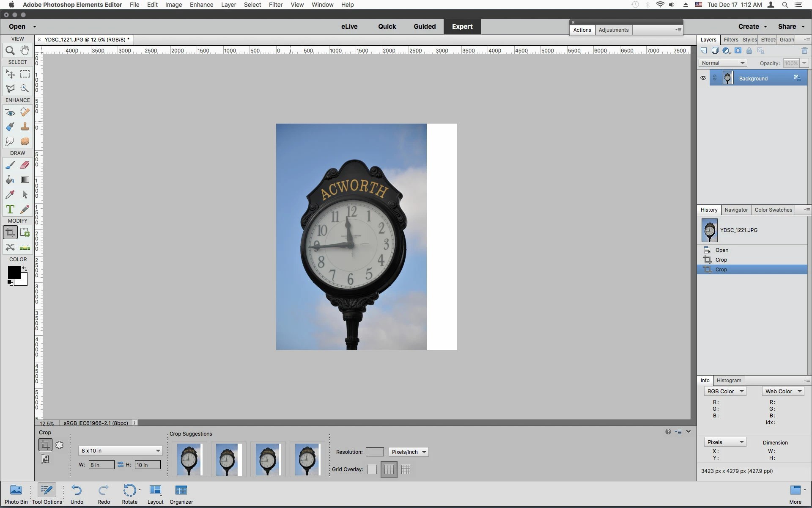Hide the Background layer visibility
The image size is (812, 508).
coord(703,78)
